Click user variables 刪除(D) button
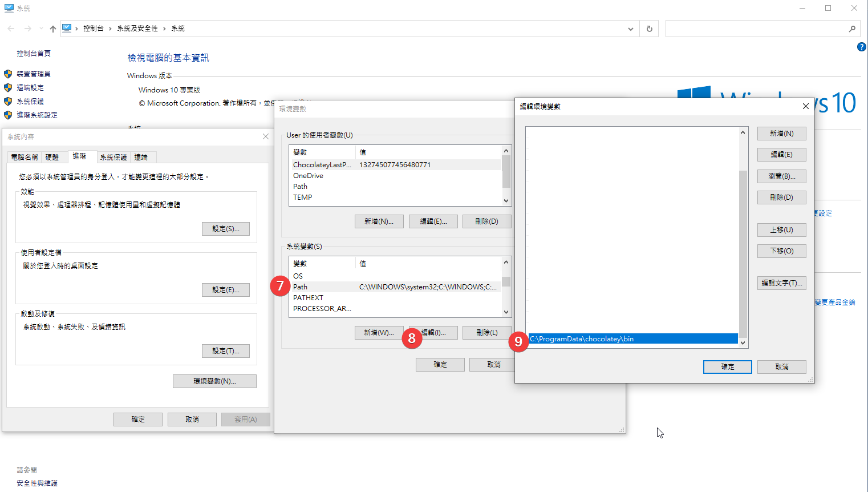The height and width of the screenshot is (492, 868). (487, 221)
